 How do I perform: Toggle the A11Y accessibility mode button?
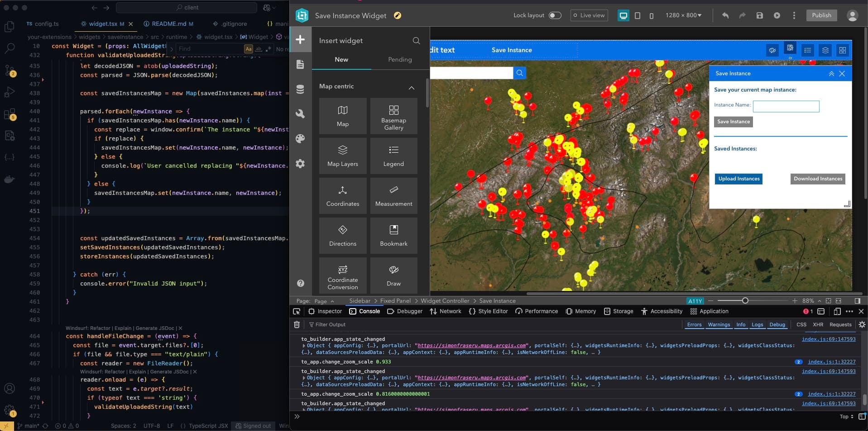695,301
